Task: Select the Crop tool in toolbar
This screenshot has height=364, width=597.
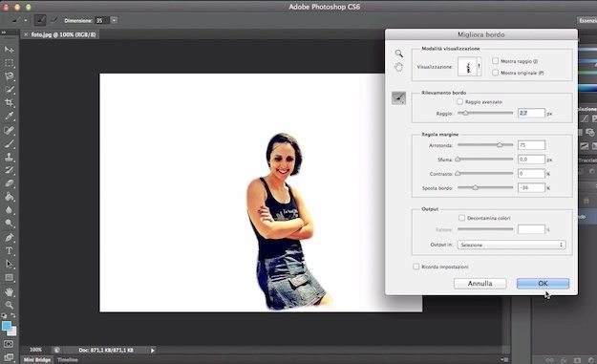Action: [10, 102]
